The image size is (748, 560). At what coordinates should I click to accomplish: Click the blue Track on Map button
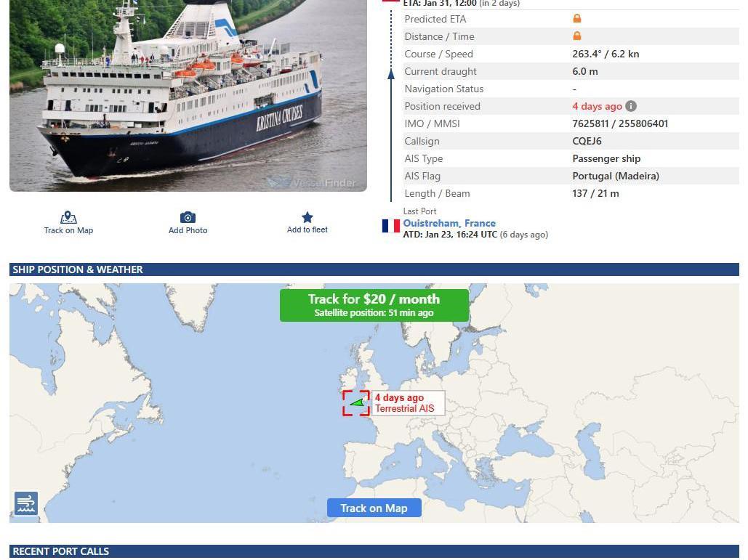click(374, 508)
